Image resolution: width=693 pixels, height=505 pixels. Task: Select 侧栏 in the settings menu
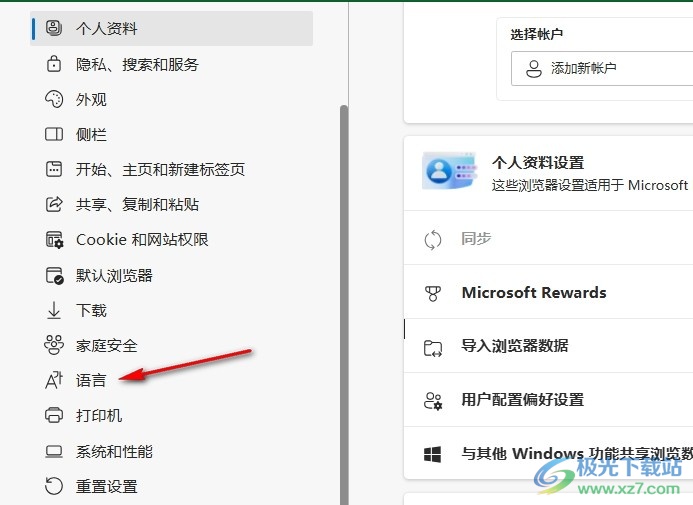click(x=171, y=134)
